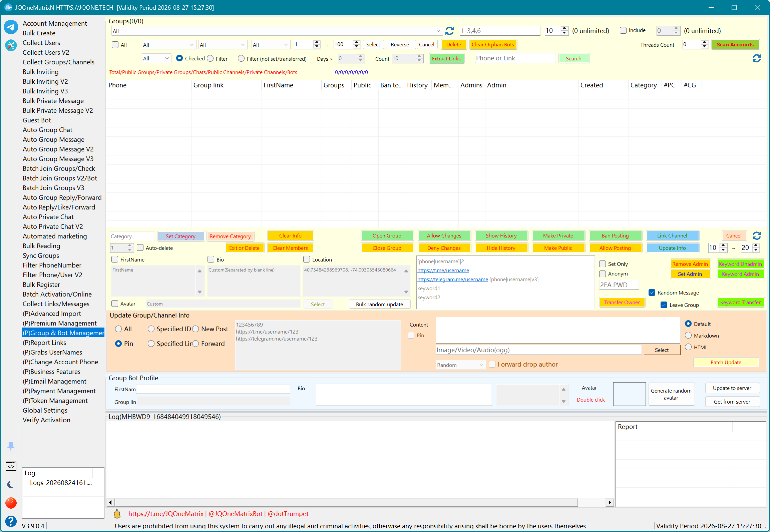Click Clear Orphan Bots button
The width and height of the screenshot is (770, 532).
[x=492, y=45]
